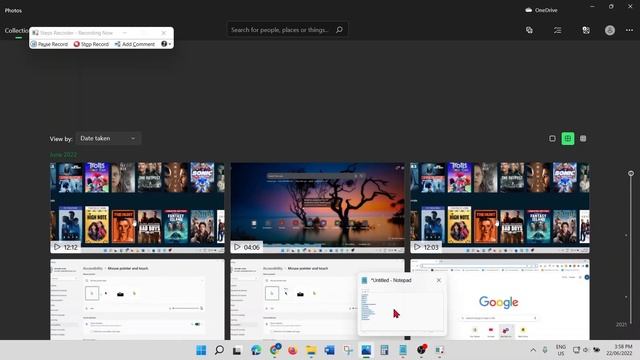Switch to large thumbnail view
Screen dimensions: 640x360
[x=552, y=138]
